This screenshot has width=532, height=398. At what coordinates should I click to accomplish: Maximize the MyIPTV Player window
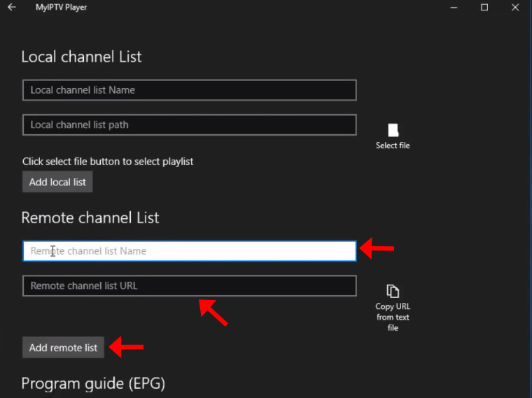point(484,8)
